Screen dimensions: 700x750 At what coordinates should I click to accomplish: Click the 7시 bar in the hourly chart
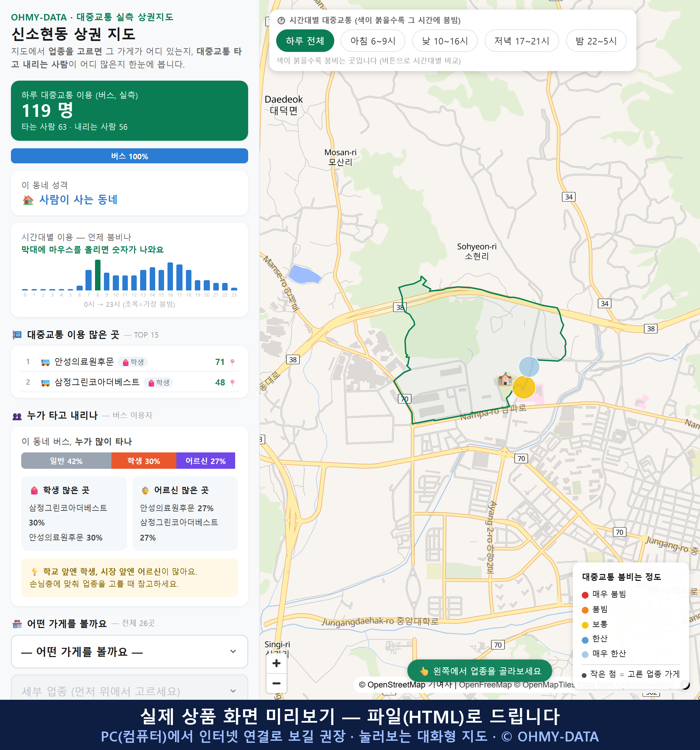(x=89, y=280)
